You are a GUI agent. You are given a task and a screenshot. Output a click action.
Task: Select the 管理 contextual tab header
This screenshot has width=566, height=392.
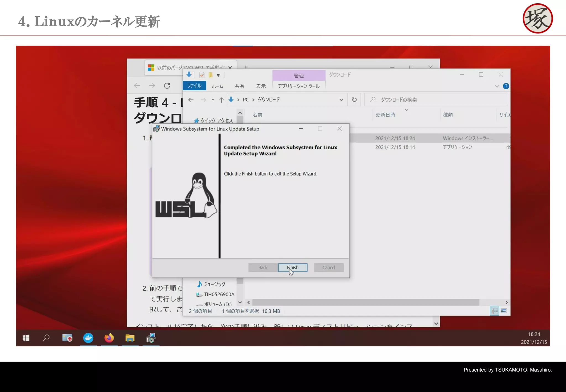pos(299,75)
